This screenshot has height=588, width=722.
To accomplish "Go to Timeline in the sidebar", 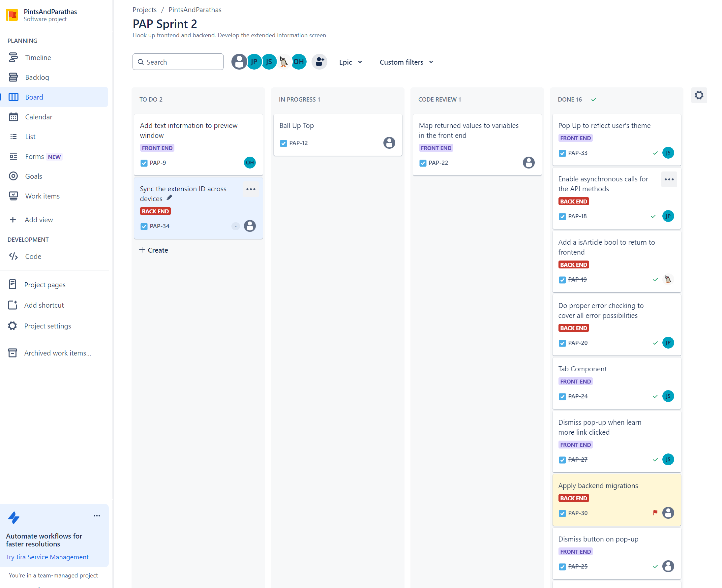I will 38,58.
